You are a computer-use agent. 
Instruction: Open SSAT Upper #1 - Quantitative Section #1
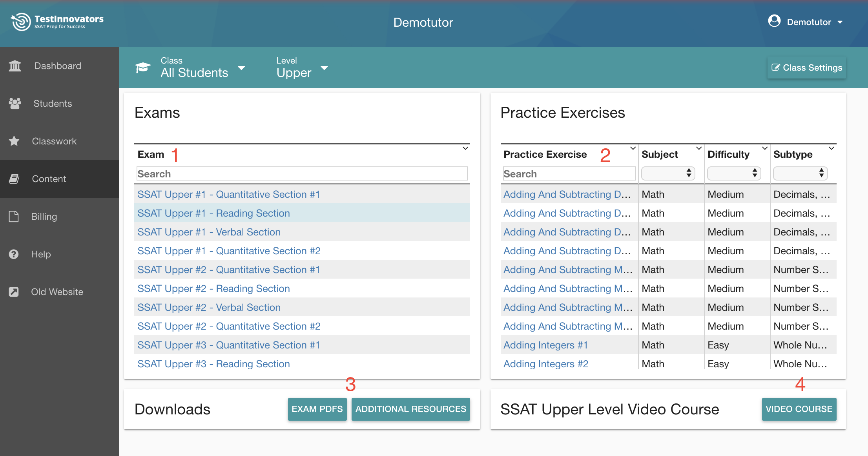[229, 194]
